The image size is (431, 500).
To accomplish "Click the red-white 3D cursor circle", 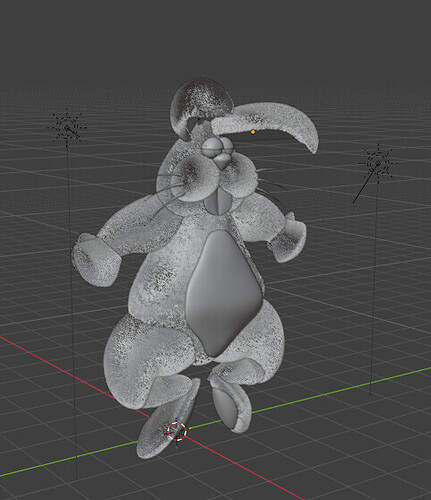I will pyautogui.click(x=177, y=431).
